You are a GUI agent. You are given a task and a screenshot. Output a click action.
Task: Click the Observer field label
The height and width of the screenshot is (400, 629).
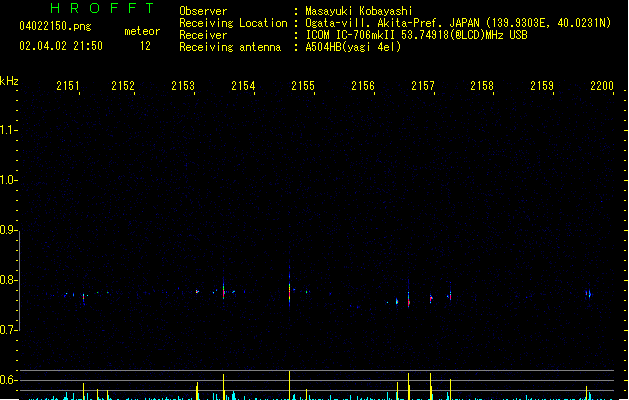203,11
